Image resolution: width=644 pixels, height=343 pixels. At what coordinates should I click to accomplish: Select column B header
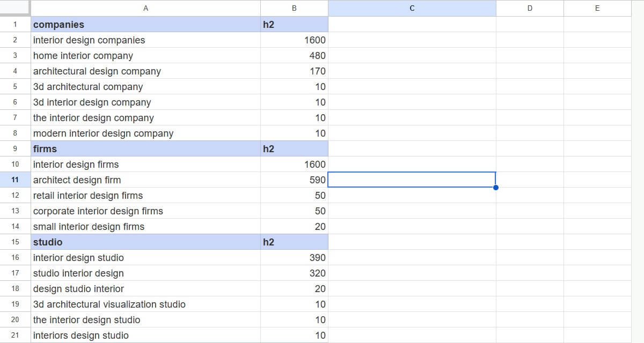294,8
